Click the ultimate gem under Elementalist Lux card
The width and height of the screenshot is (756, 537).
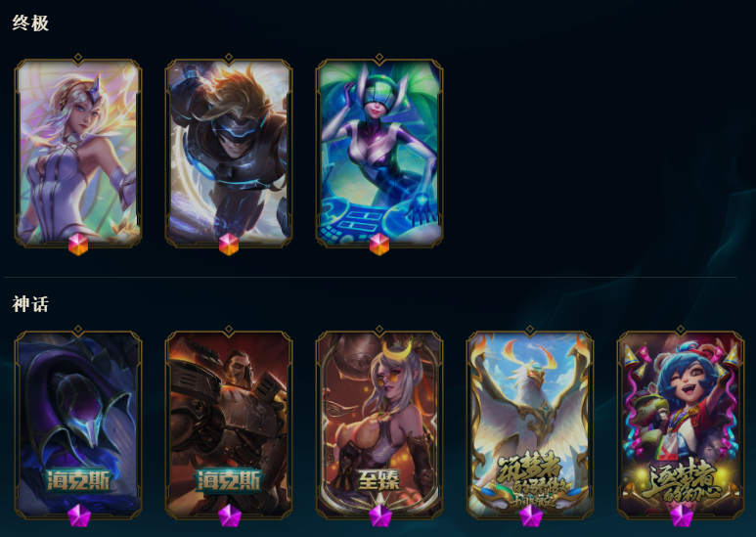coord(78,244)
